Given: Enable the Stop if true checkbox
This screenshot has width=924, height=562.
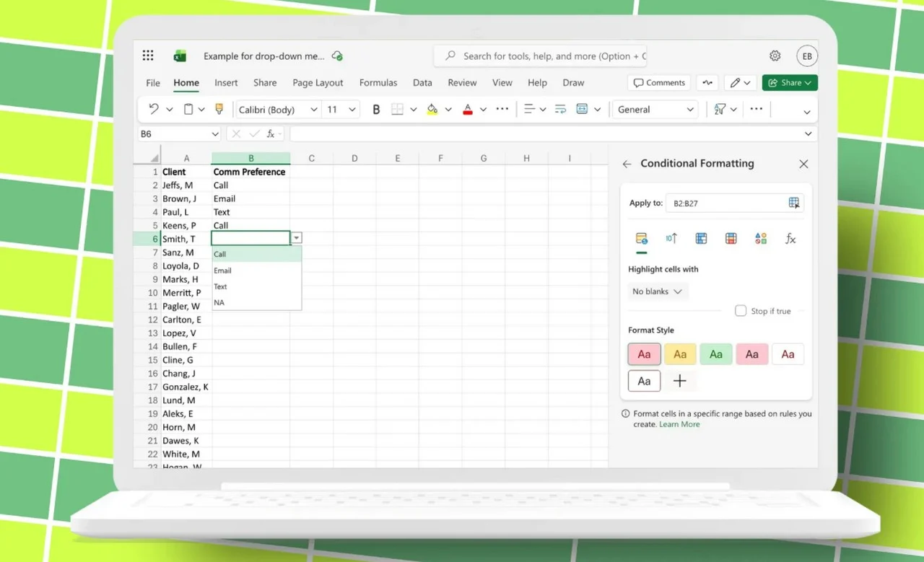Looking at the screenshot, I should click(x=741, y=310).
